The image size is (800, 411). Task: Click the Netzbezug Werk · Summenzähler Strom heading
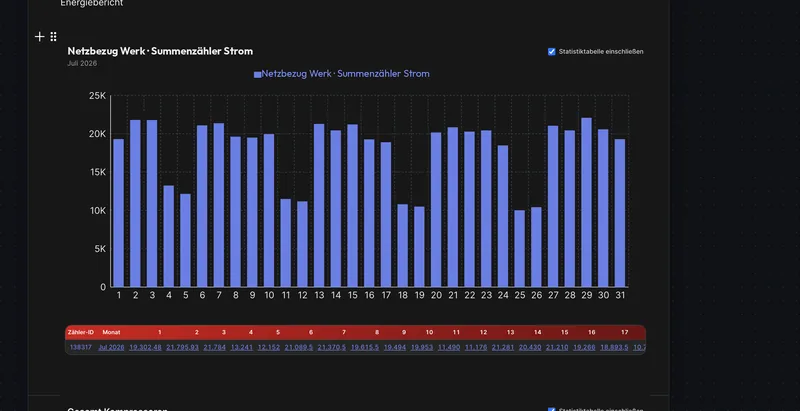pyautogui.click(x=160, y=51)
